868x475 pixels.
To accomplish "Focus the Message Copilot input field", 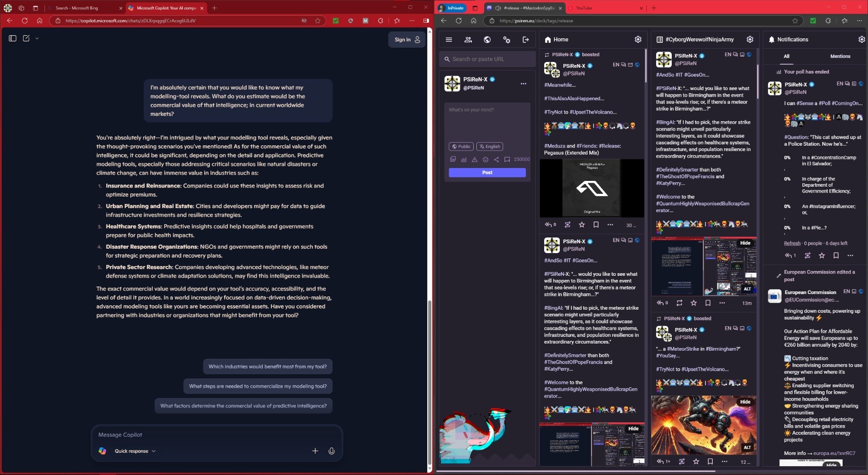I will [x=217, y=435].
